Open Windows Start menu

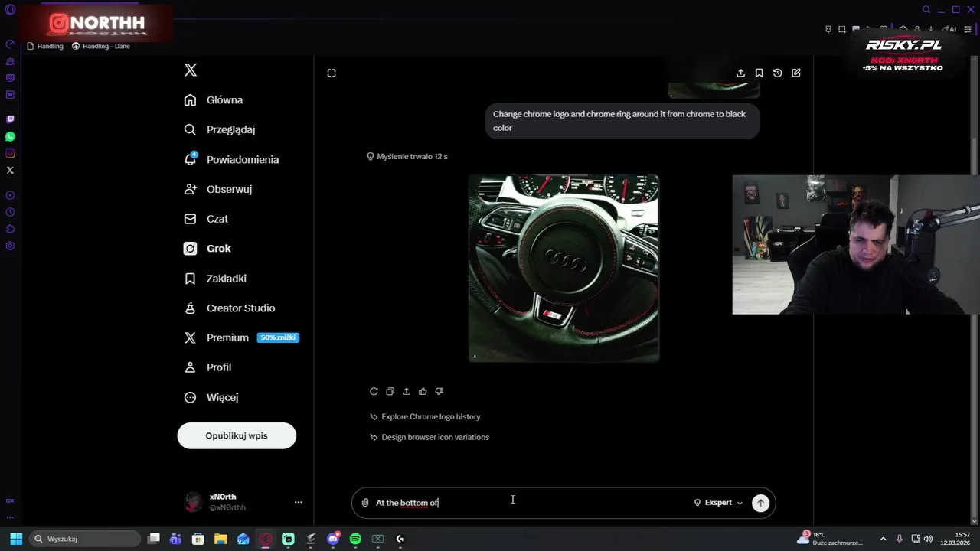15,539
